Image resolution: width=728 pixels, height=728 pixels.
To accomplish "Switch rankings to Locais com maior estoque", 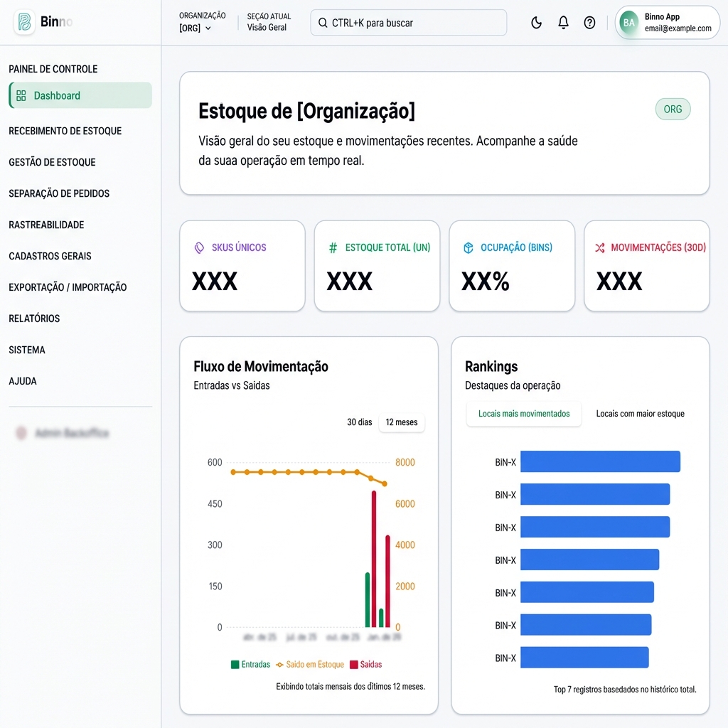I will click(640, 413).
